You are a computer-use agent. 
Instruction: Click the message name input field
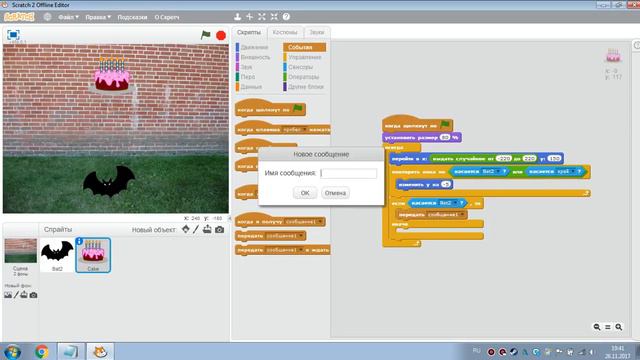pyautogui.click(x=349, y=173)
